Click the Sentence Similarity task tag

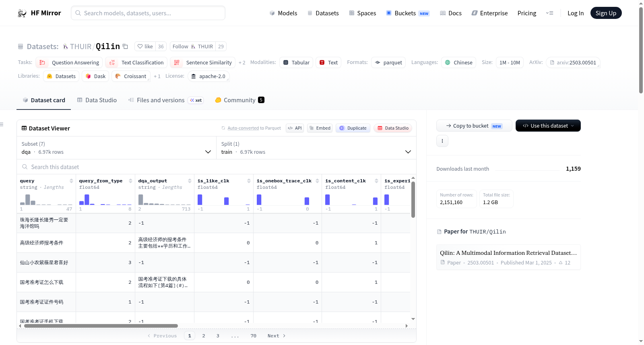(x=203, y=62)
